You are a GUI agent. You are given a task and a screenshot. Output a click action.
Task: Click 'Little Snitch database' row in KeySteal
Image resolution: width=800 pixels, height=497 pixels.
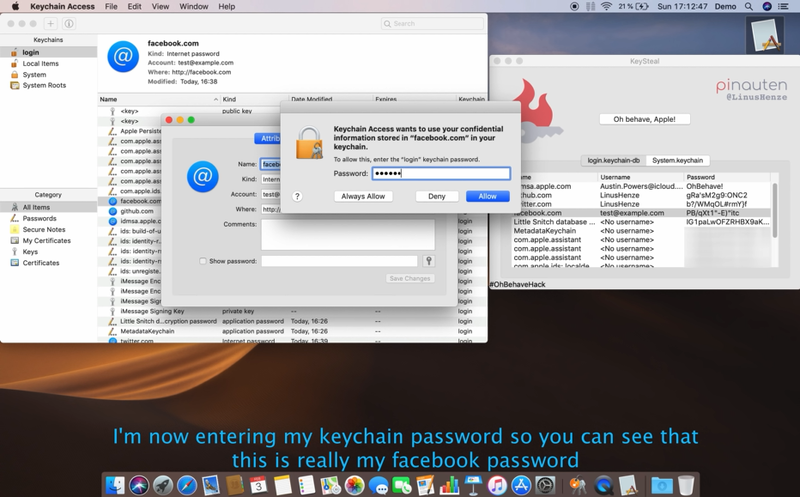coord(643,222)
